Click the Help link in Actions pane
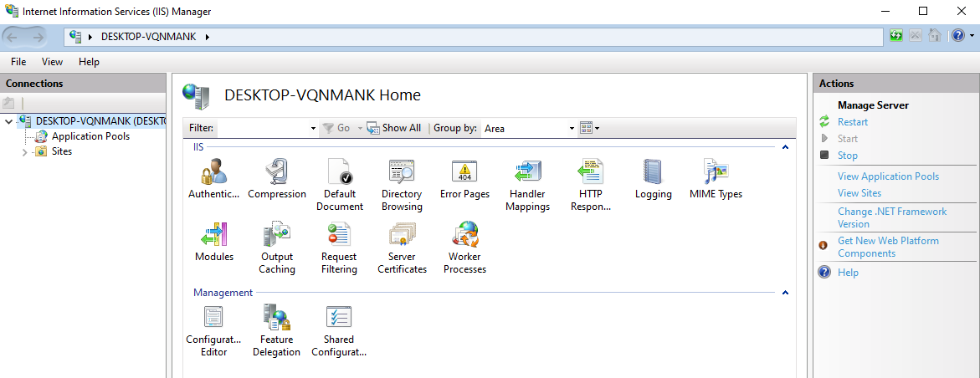Viewport: 980px width, 378px height. pos(848,273)
